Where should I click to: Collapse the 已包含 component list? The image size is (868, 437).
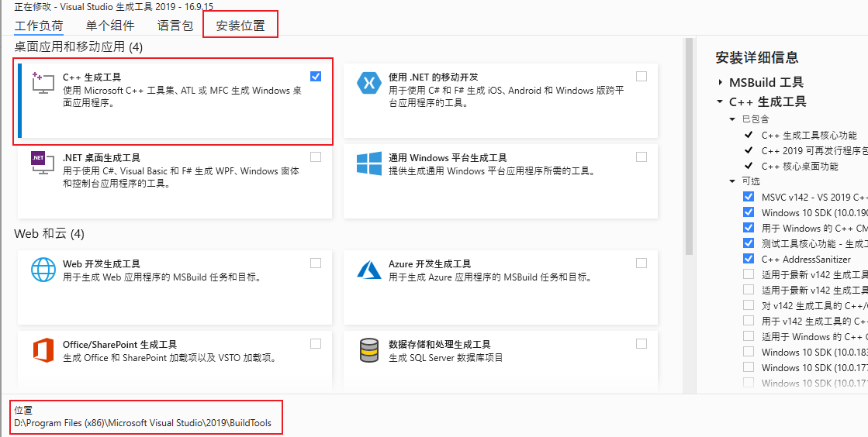732,119
